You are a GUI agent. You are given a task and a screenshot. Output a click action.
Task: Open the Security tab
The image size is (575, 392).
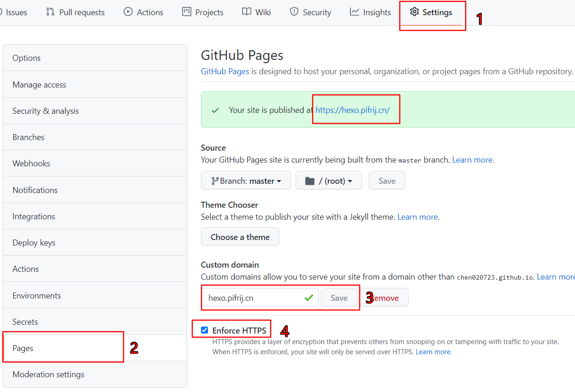tap(310, 12)
